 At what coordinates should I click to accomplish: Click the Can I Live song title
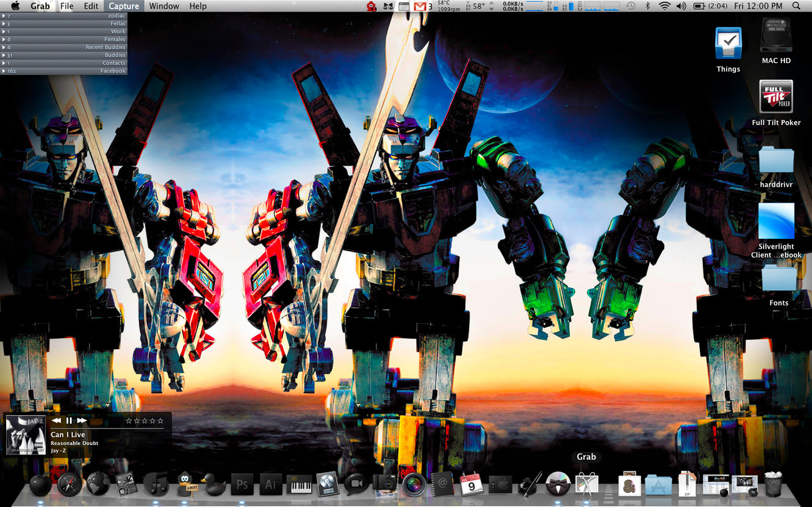click(68, 435)
